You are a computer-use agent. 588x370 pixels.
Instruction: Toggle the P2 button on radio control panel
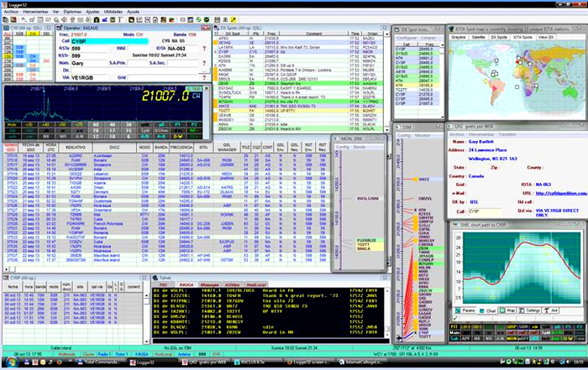pos(193,125)
